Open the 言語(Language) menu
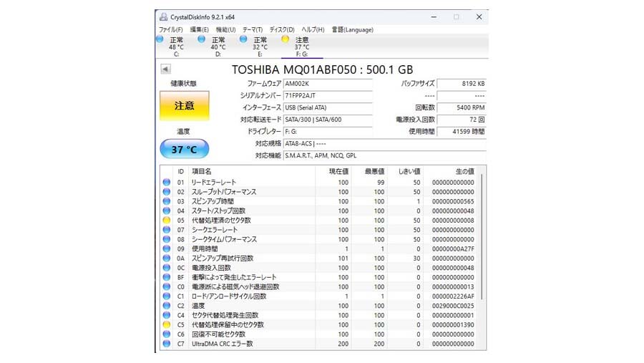This screenshot has width=644, height=363. (x=352, y=29)
